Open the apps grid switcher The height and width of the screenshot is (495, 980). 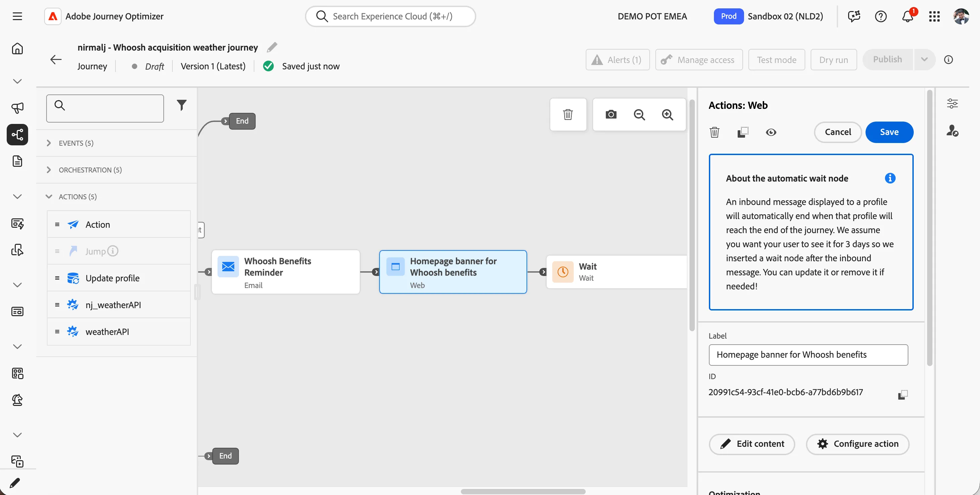[934, 16]
